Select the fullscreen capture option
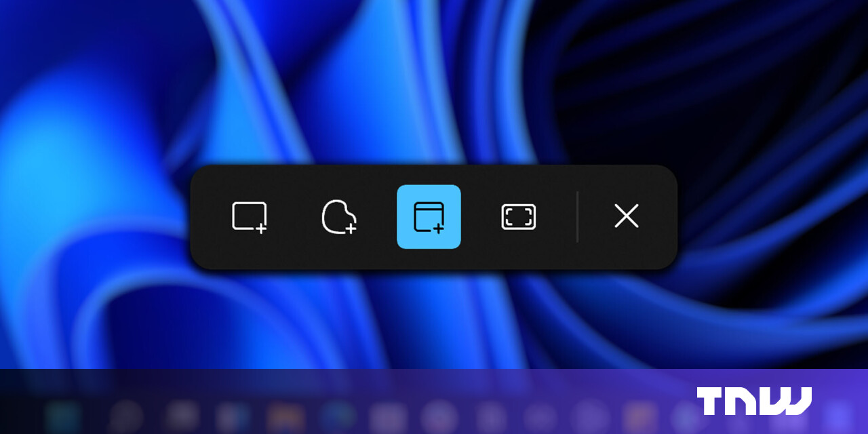868x434 pixels. [517, 217]
